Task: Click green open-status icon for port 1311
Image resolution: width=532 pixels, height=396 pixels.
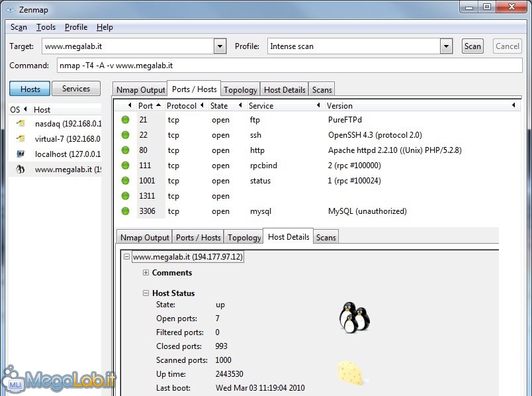Action: pos(126,196)
